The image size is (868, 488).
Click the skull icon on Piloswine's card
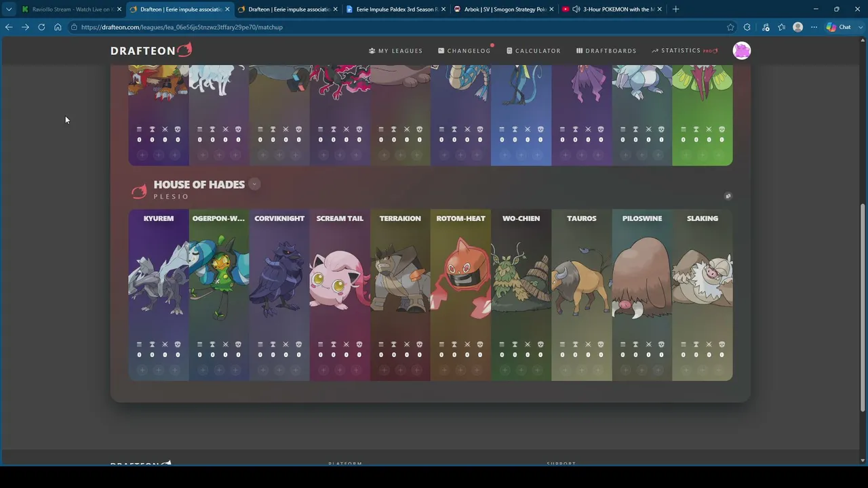(661, 344)
